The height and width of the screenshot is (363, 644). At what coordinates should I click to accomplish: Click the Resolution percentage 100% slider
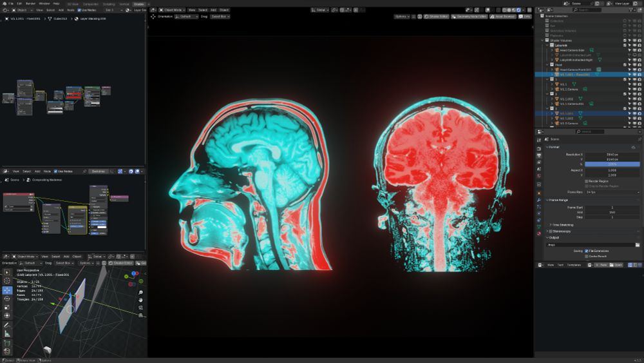[x=612, y=164]
